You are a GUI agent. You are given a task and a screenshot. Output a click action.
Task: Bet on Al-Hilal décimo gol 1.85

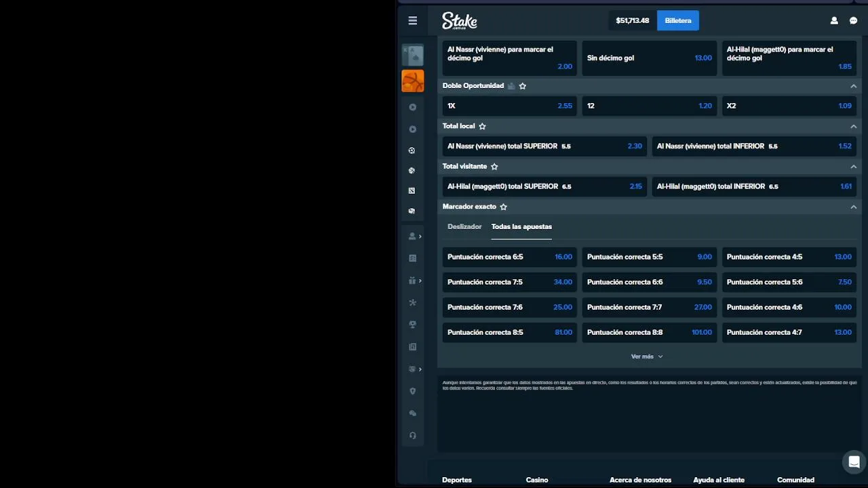pyautogui.click(x=789, y=58)
